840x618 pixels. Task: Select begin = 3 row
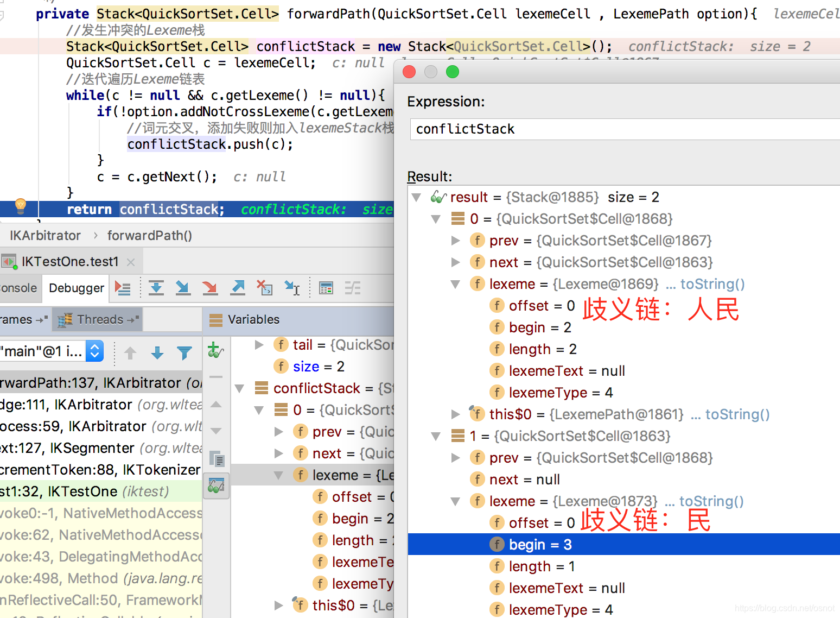624,544
